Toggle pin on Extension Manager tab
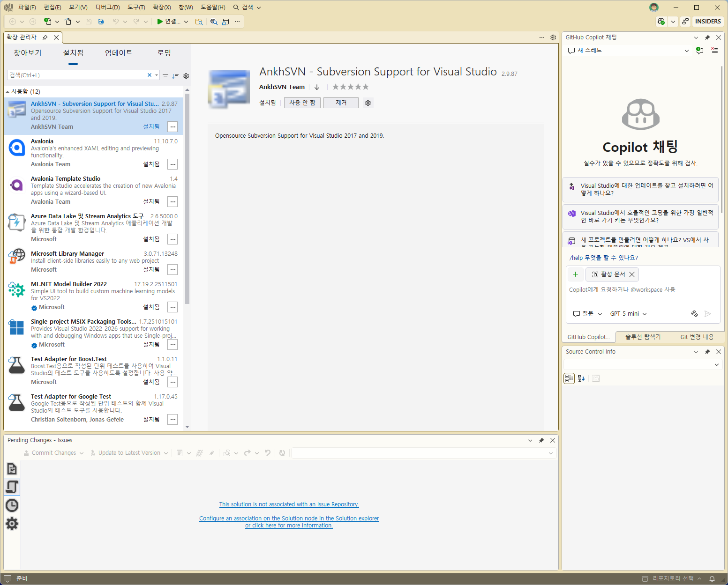 45,37
